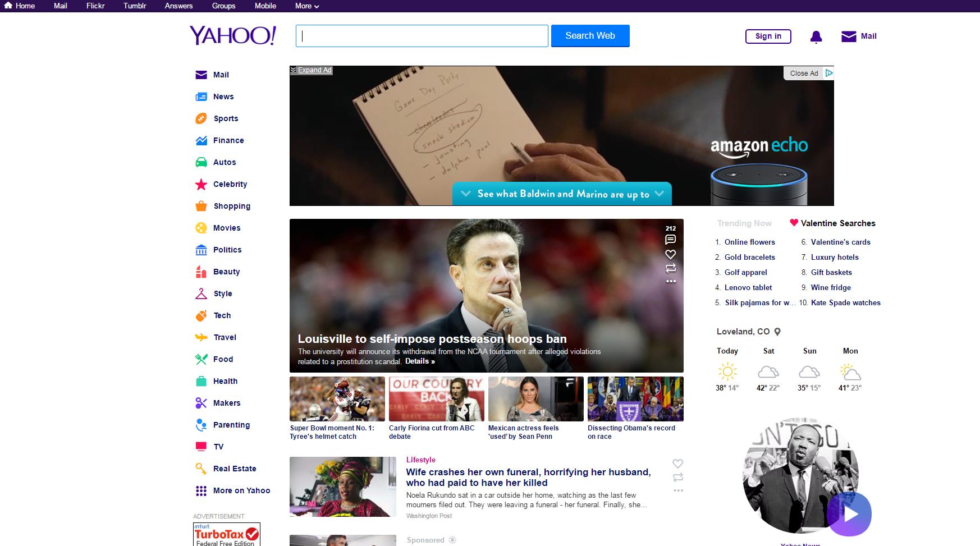
Task: Open 'See what Baldwin and Marino are up to'
Action: pos(562,194)
